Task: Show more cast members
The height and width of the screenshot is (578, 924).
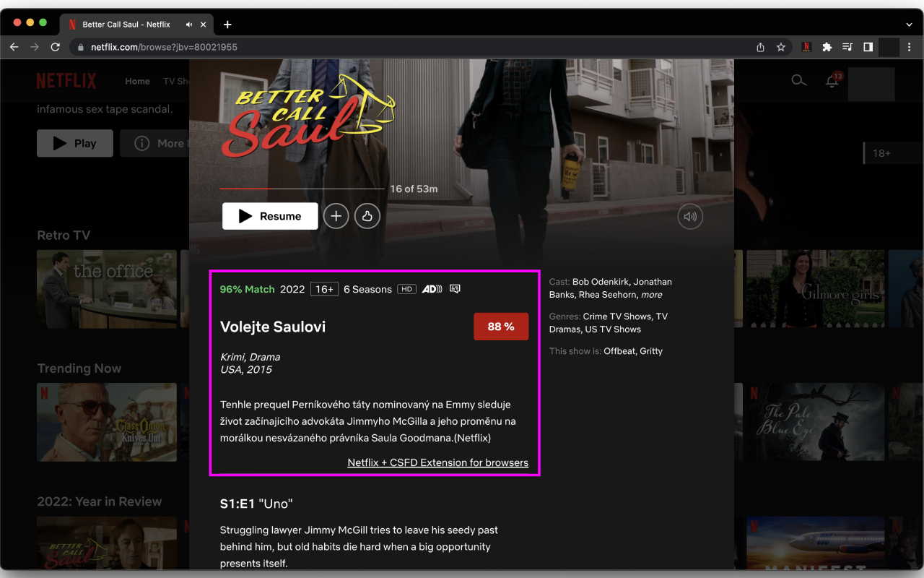Action: (651, 295)
